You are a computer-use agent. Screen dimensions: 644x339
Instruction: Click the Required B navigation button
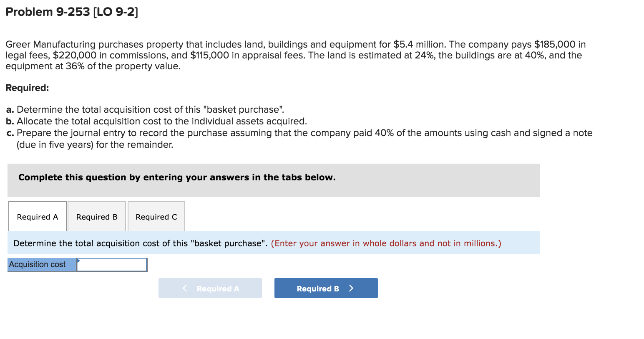pyautogui.click(x=326, y=288)
